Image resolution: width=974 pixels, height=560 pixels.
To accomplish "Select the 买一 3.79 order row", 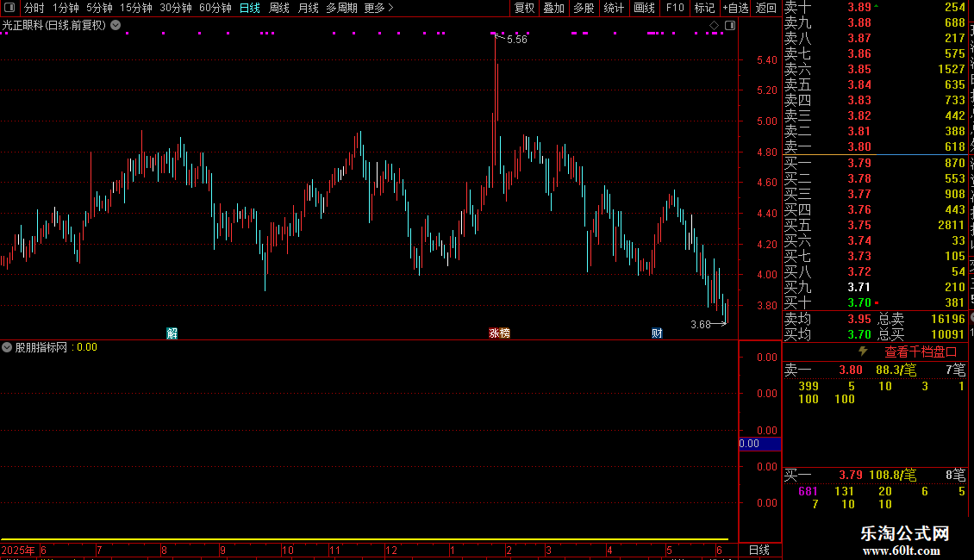I will 875,163.
